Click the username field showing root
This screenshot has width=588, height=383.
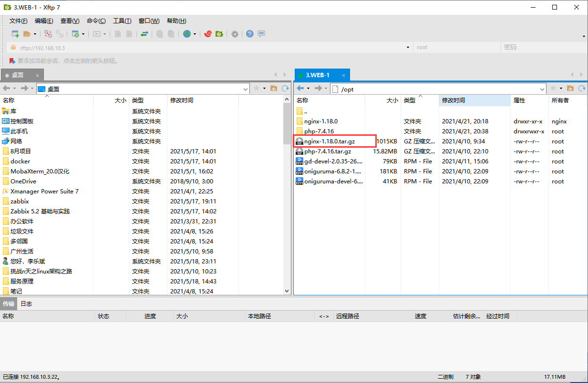[x=456, y=48]
